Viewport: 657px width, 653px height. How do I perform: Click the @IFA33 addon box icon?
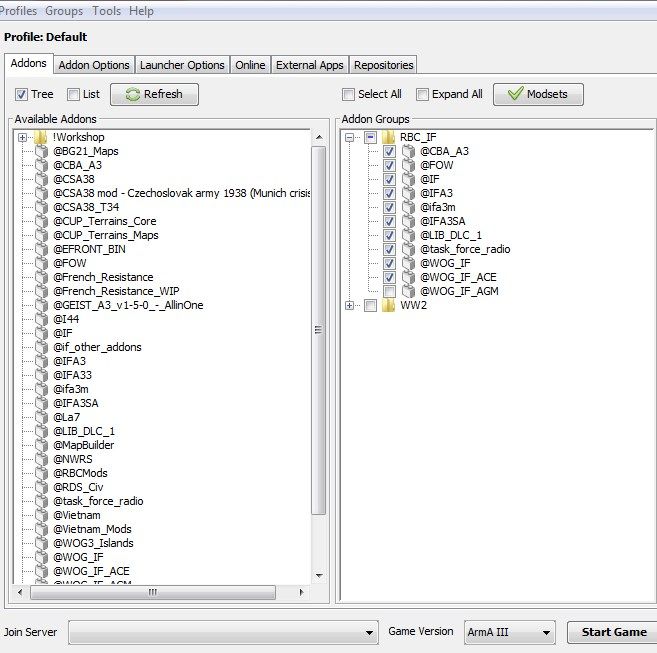[41, 375]
